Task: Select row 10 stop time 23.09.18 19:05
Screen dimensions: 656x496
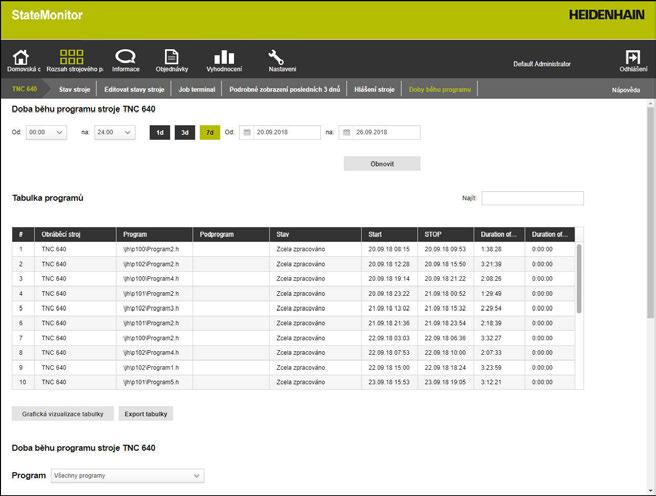Action: coord(445,382)
